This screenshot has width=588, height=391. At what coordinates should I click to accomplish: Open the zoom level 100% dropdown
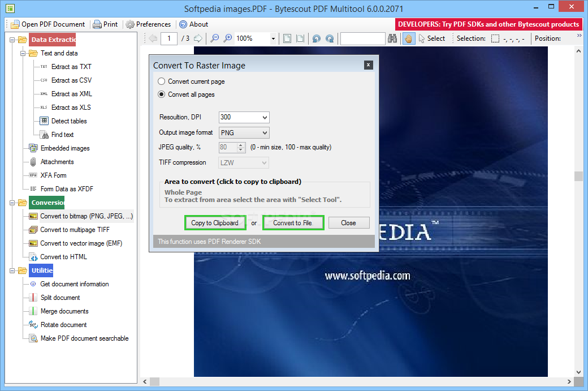coord(274,38)
